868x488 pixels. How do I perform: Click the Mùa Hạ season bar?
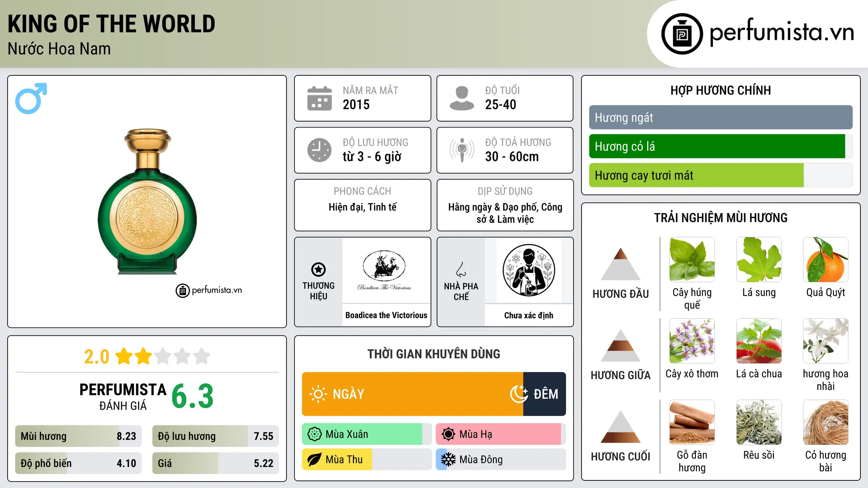click(501, 434)
